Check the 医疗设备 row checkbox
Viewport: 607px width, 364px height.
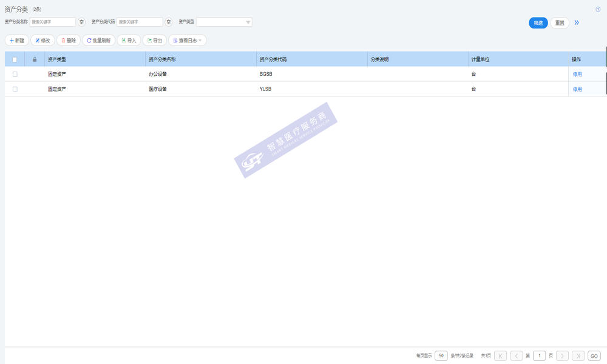pos(15,89)
